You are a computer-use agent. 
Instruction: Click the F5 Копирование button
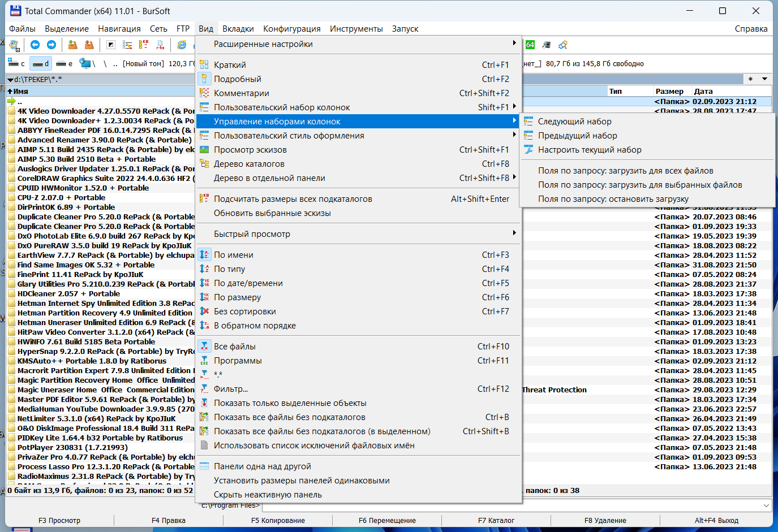278,521
